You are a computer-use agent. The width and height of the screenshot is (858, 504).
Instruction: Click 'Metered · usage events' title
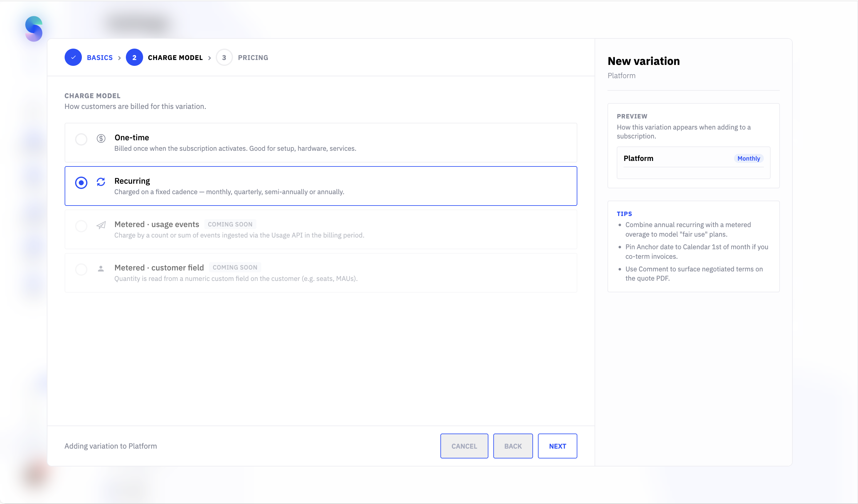[x=157, y=224]
